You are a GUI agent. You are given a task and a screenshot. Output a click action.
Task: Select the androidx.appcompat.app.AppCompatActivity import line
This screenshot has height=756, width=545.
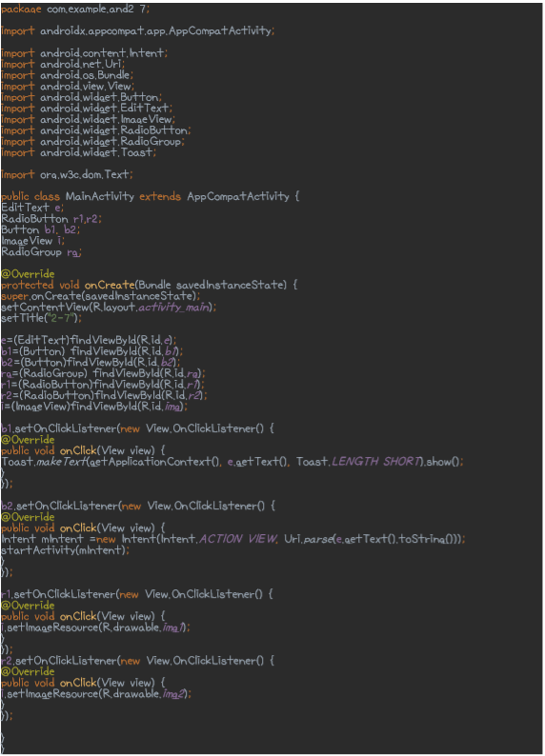pyautogui.click(x=137, y=30)
